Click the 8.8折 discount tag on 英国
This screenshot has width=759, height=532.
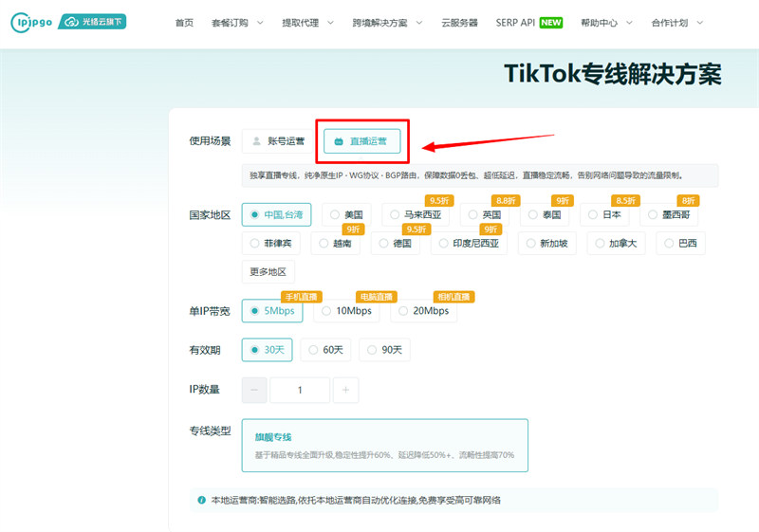click(x=506, y=201)
